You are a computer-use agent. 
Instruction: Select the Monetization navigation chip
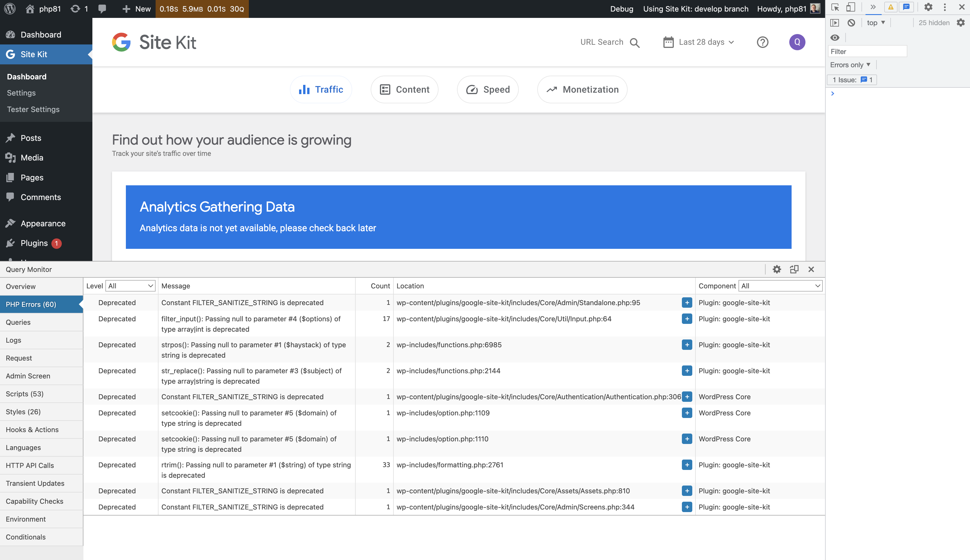pyautogui.click(x=582, y=89)
